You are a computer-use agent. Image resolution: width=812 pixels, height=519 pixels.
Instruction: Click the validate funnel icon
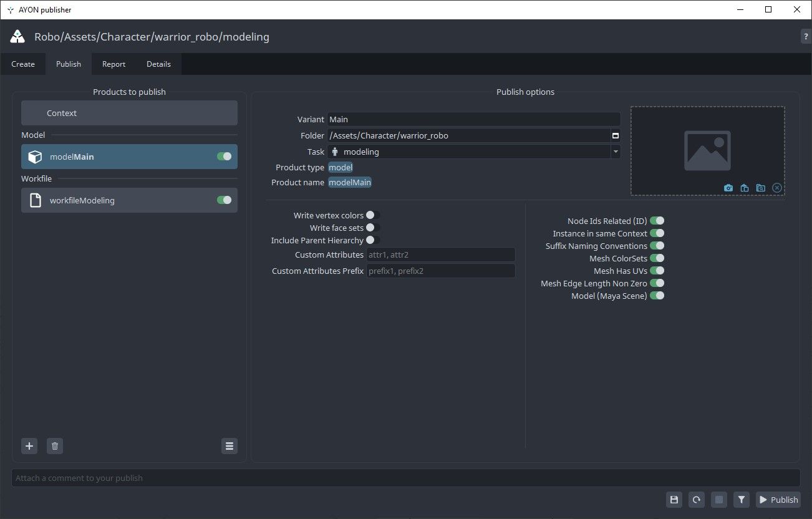741,500
